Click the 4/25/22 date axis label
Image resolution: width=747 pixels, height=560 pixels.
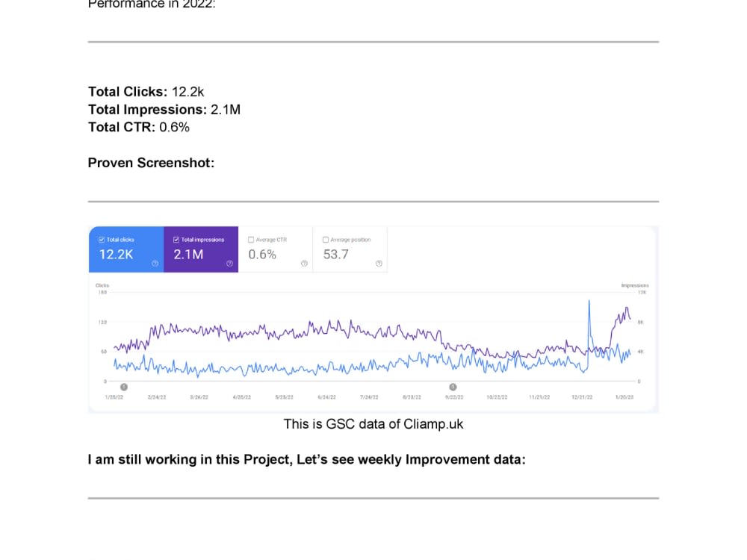[x=241, y=397]
